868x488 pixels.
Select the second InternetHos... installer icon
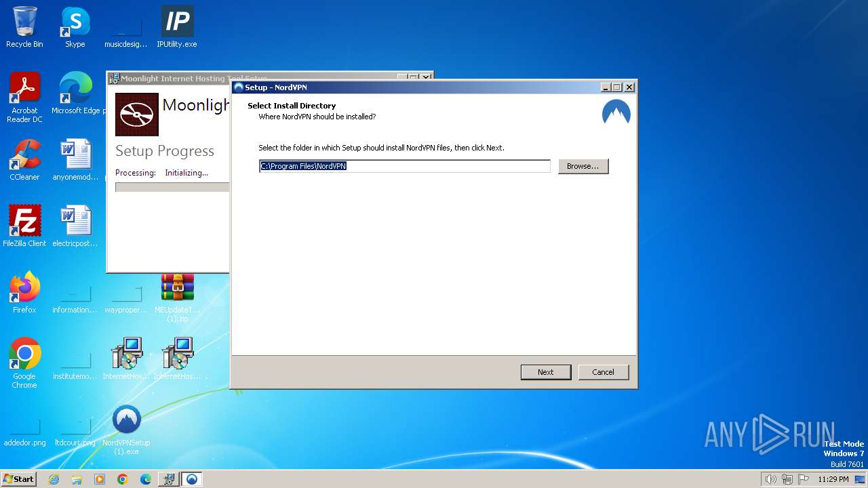coord(177,359)
